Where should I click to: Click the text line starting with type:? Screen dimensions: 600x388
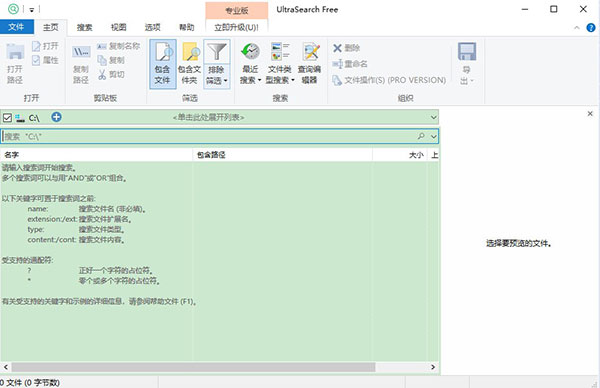pyautogui.click(x=76, y=230)
